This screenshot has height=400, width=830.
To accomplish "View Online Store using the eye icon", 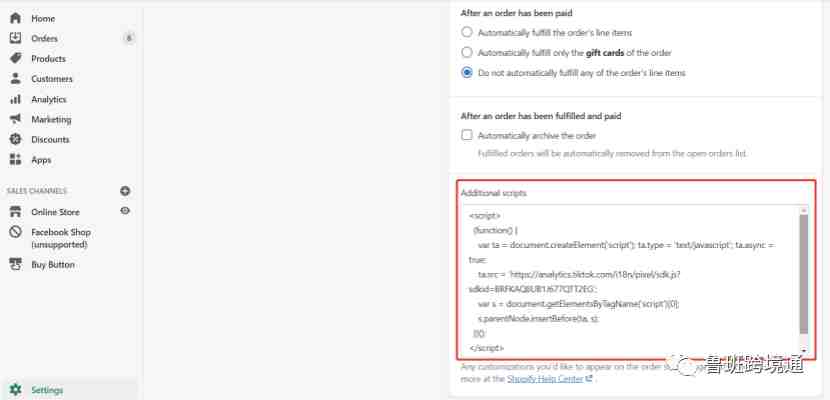I will [x=125, y=211].
